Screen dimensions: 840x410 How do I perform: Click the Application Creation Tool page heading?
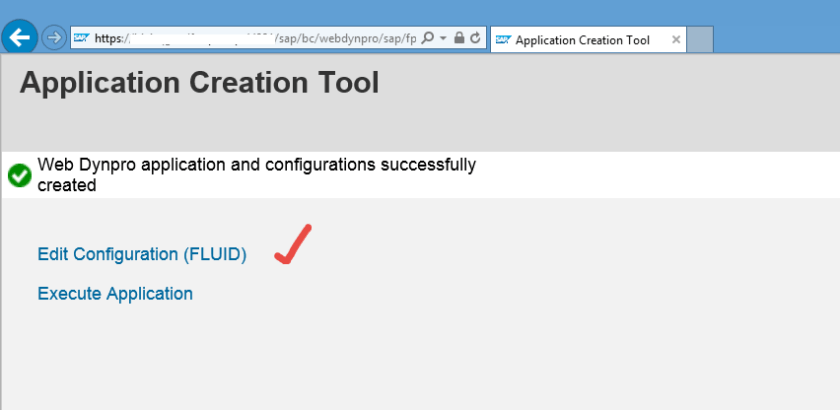point(199,84)
